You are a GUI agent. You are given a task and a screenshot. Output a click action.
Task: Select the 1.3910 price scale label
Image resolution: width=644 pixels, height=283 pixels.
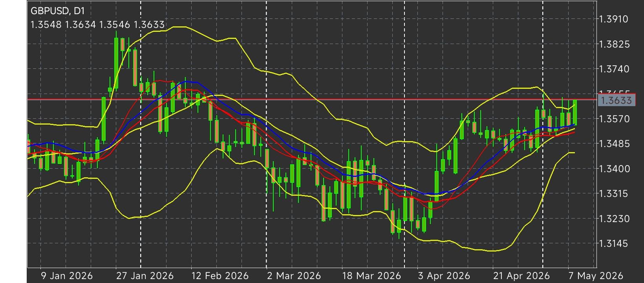613,19
